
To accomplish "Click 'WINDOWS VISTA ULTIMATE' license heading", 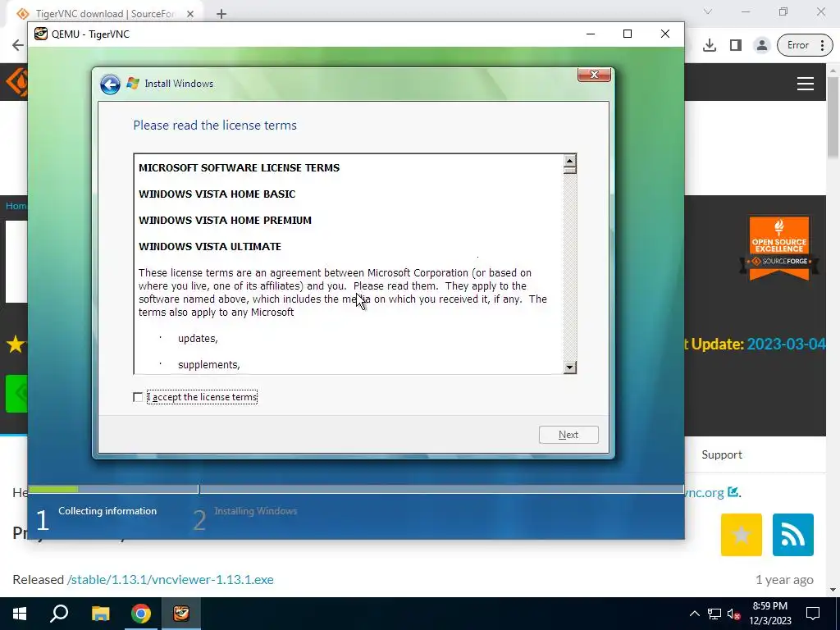I will coord(210,246).
